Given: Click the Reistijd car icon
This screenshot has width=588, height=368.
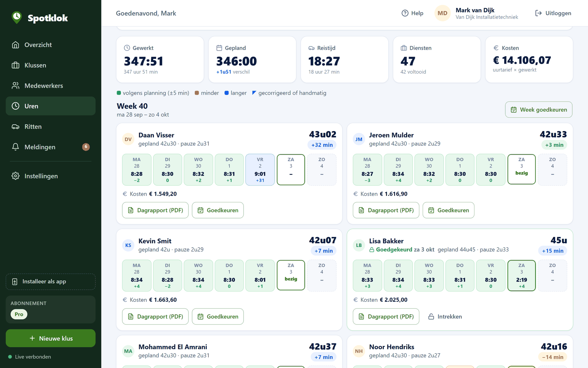Looking at the screenshot, I should pyautogui.click(x=312, y=48).
